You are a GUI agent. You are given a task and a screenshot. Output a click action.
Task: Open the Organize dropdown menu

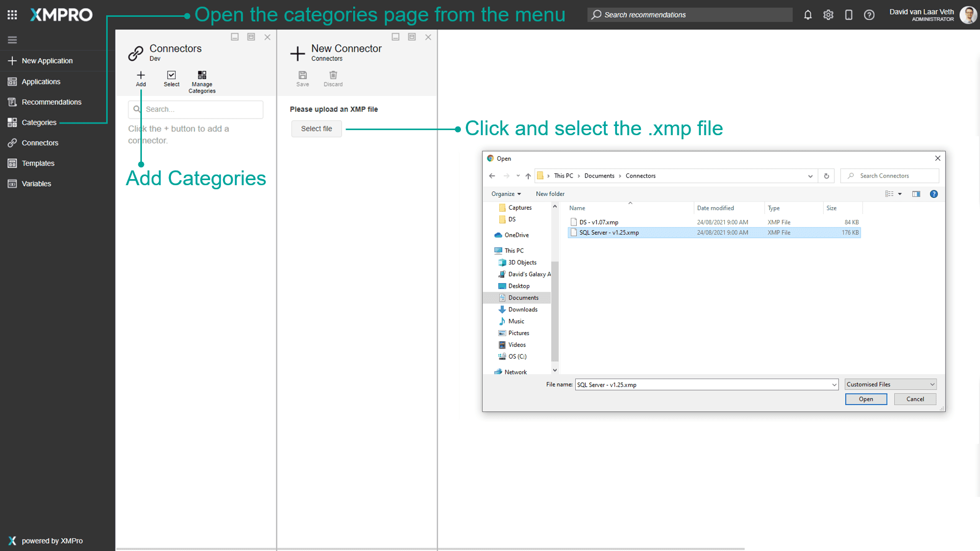click(x=506, y=194)
